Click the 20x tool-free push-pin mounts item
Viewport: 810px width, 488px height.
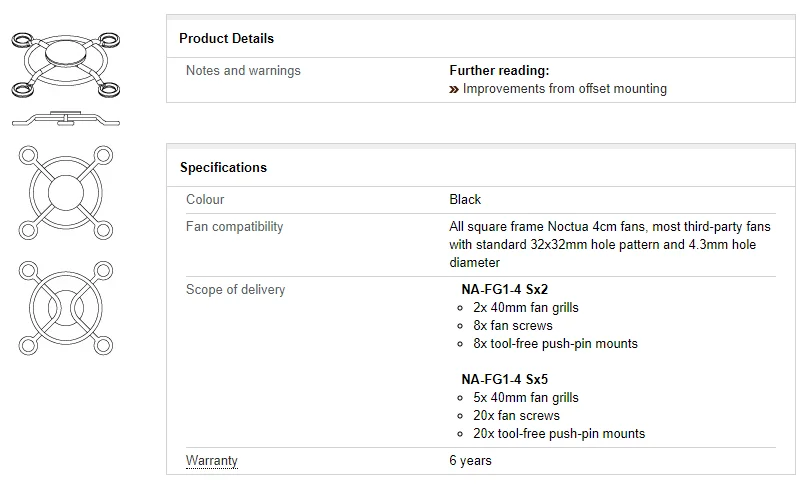coord(559,433)
